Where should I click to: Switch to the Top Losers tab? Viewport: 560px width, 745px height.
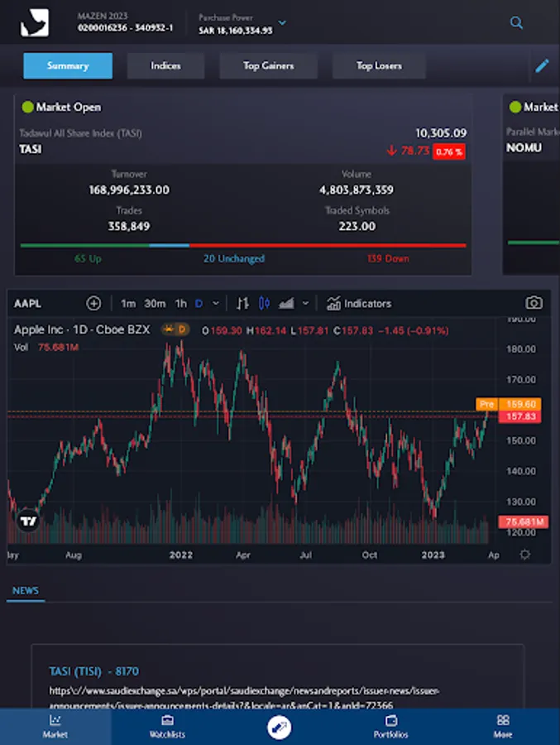point(379,65)
